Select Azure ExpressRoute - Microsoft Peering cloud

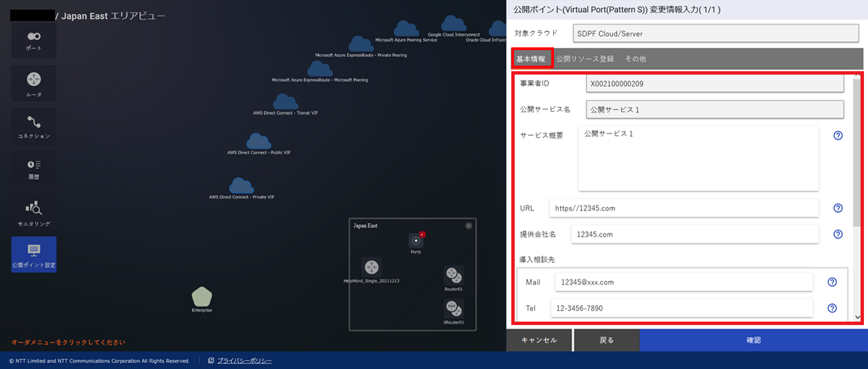tap(320, 69)
